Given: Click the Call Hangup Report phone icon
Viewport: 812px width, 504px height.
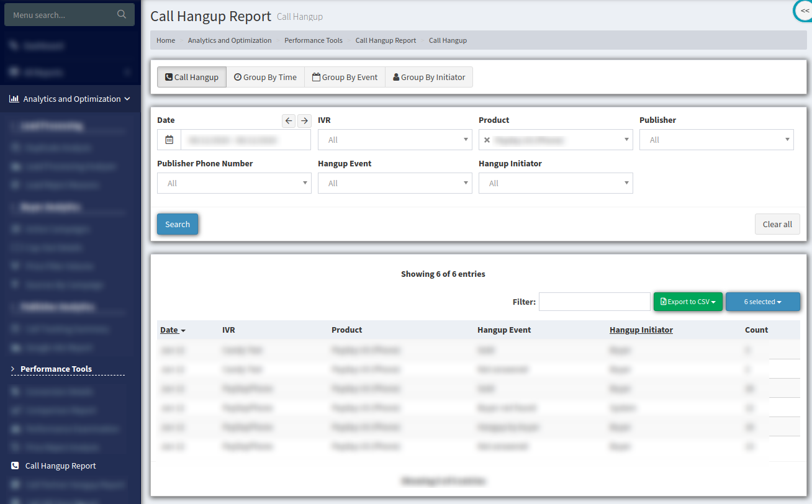Looking at the screenshot, I should point(15,466).
